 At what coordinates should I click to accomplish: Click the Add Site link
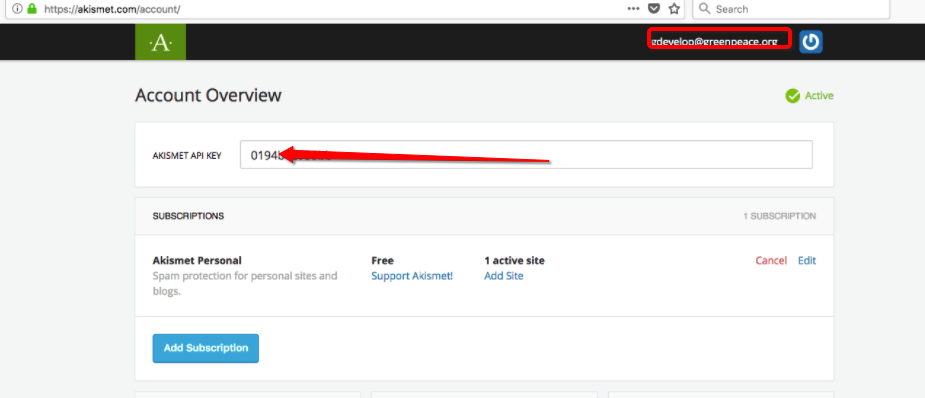(x=504, y=276)
